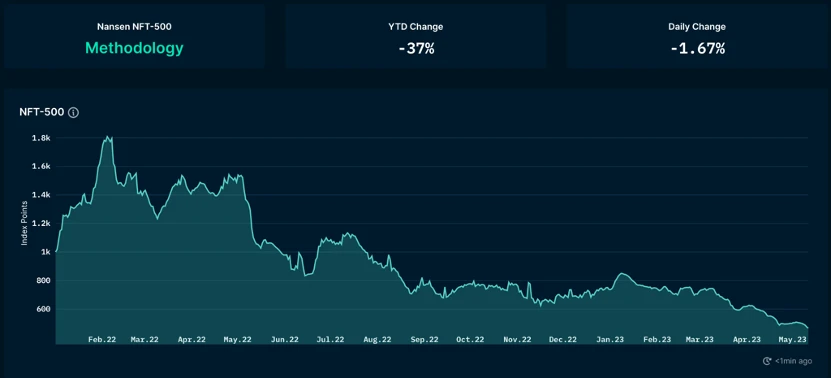Image resolution: width=832 pixels, height=378 pixels.
Task: Click the 600 y-axis label
Action: click(42, 309)
